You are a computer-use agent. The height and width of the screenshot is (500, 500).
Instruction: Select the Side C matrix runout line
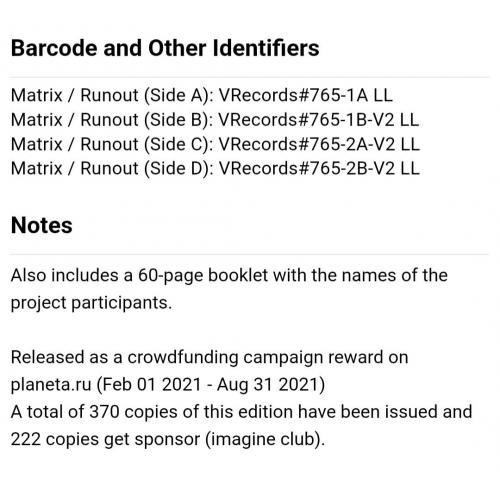pyautogui.click(x=215, y=144)
